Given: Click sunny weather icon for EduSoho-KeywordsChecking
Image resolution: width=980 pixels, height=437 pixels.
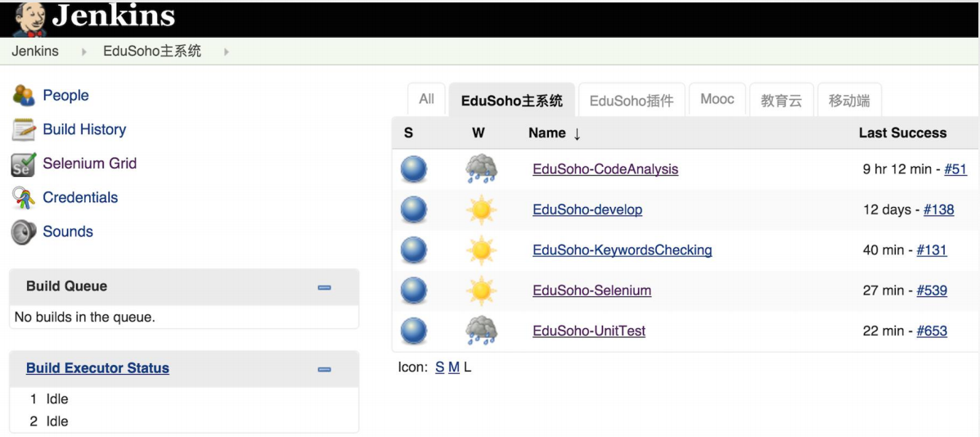Looking at the screenshot, I should tap(481, 250).
